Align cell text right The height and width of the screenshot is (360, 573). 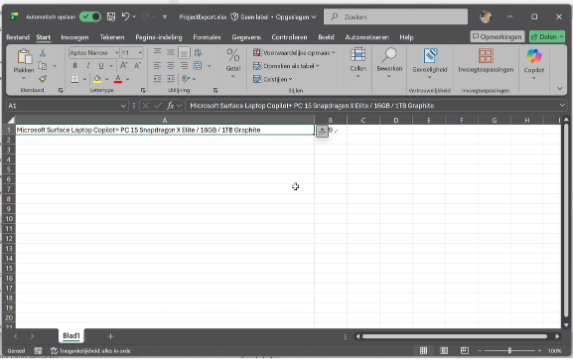coord(184,66)
